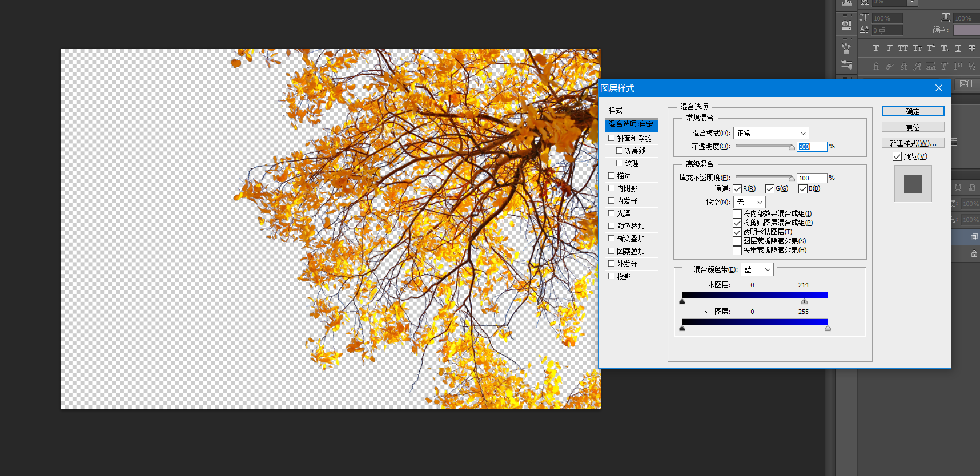Toggle discretionary ligatures (st) icon

tap(903, 67)
